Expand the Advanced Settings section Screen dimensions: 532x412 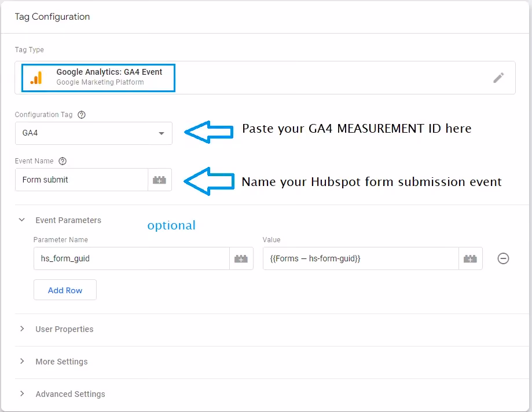tap(22, 393)
